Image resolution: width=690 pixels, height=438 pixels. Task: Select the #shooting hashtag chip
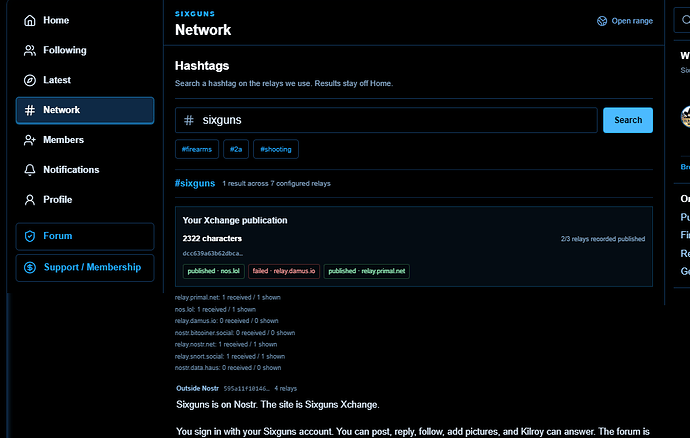click(x=275, y=149)
